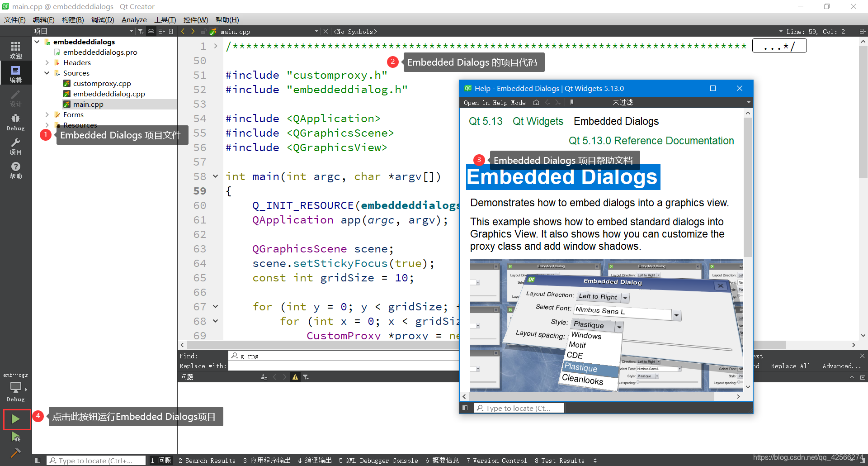Open the Analyze menu

pyautogui.click(x=134, y=19)
